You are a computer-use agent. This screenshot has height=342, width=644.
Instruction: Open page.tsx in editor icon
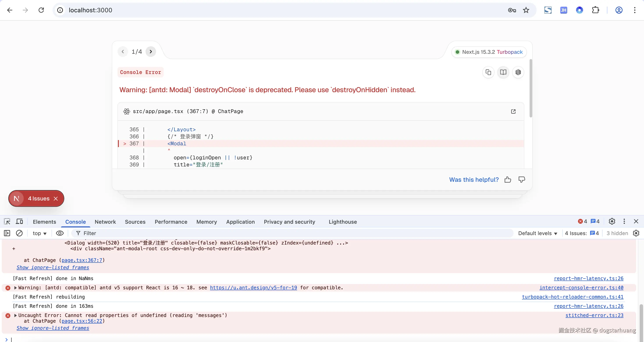coord(513,112)
